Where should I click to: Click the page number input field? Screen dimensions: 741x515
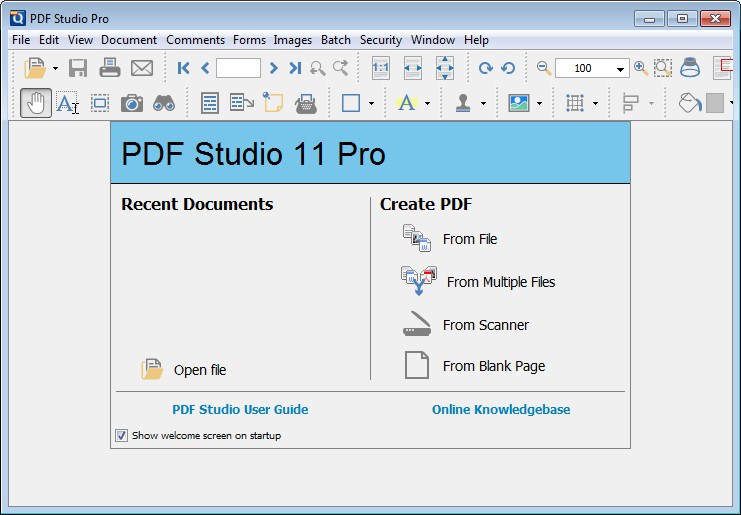click(x=238, y=68)
